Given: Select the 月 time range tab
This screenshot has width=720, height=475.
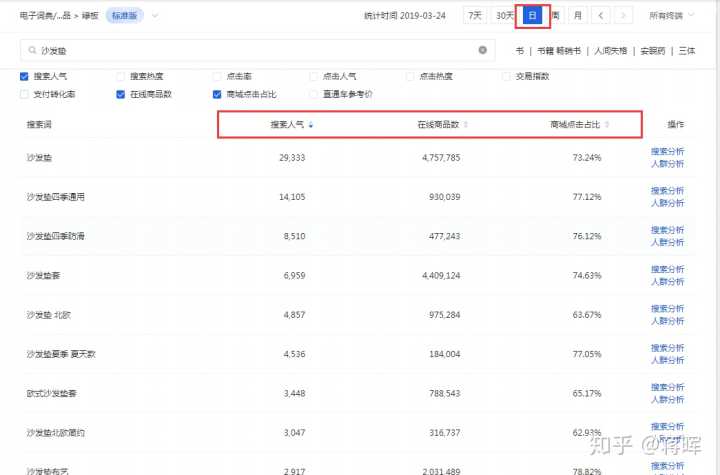Looking at the screenshot, I should coord(576,16).
